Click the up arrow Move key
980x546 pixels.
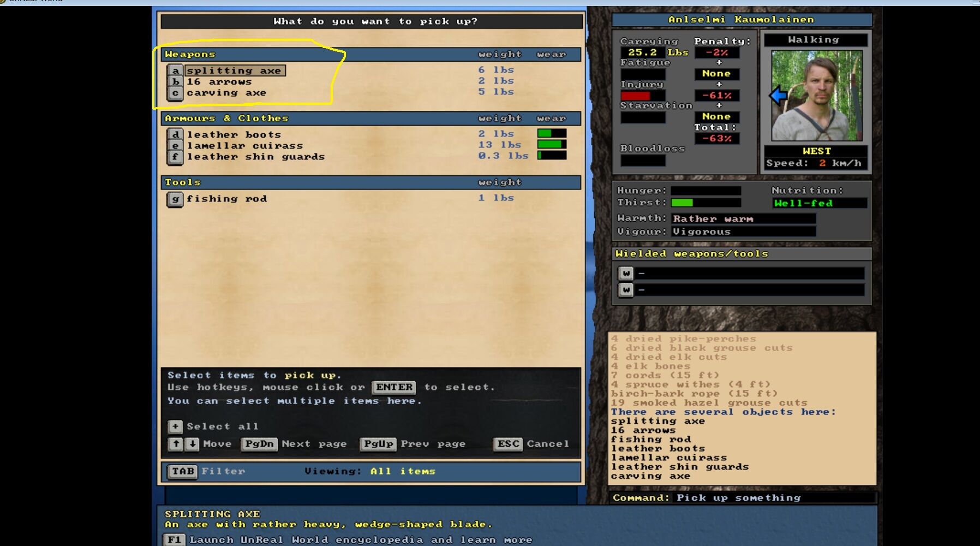click(176, 444)
